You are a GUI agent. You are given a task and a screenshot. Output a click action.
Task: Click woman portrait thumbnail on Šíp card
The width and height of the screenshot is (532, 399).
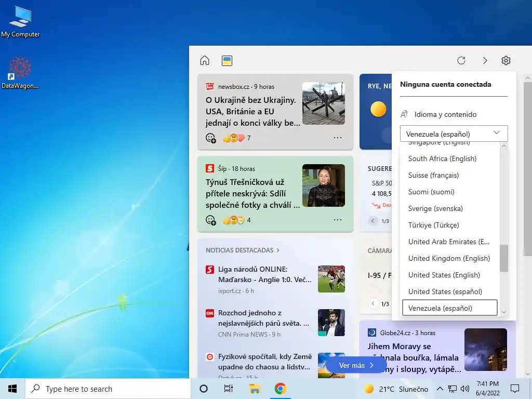point(324,185)
